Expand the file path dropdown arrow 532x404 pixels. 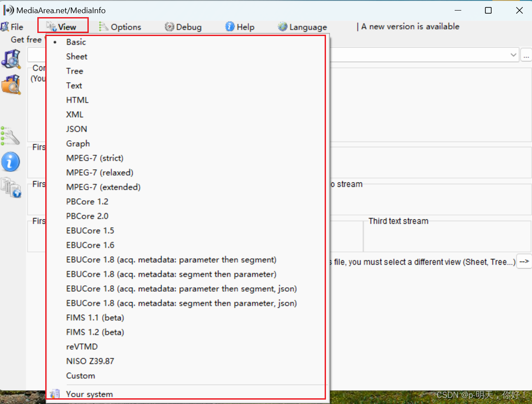(514, 55)
